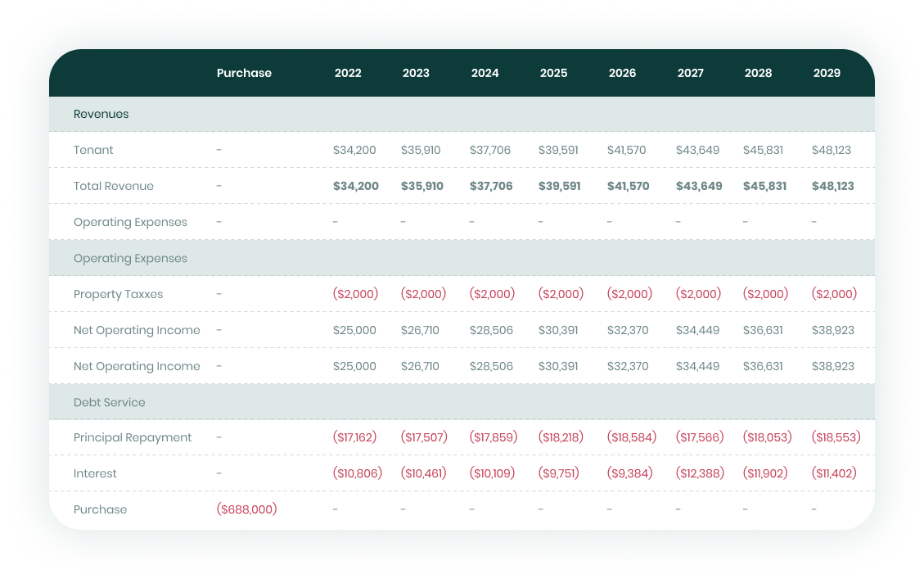Click the Operating Expenses section header
This screenshot has width=924, height=579.
coord(130,258)
